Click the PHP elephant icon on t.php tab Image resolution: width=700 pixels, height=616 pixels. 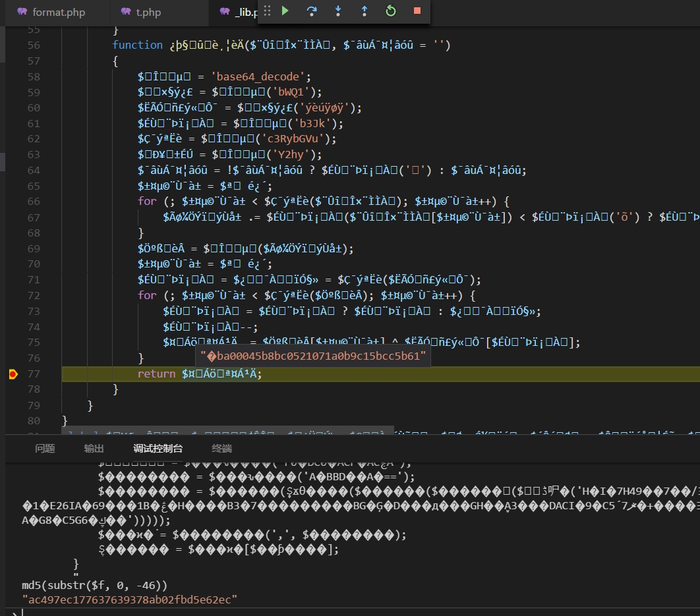click(126, 12)
